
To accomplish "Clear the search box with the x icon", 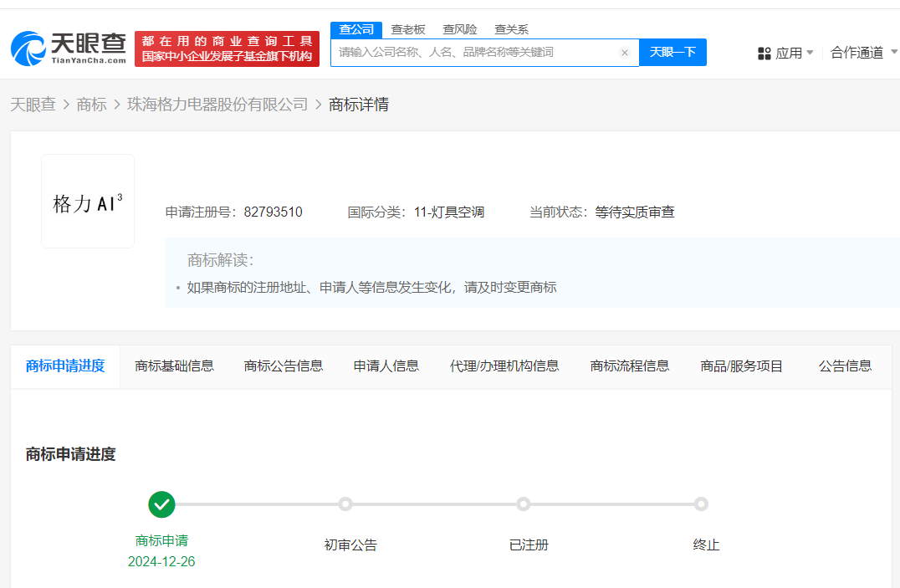I will coord(624,53).
